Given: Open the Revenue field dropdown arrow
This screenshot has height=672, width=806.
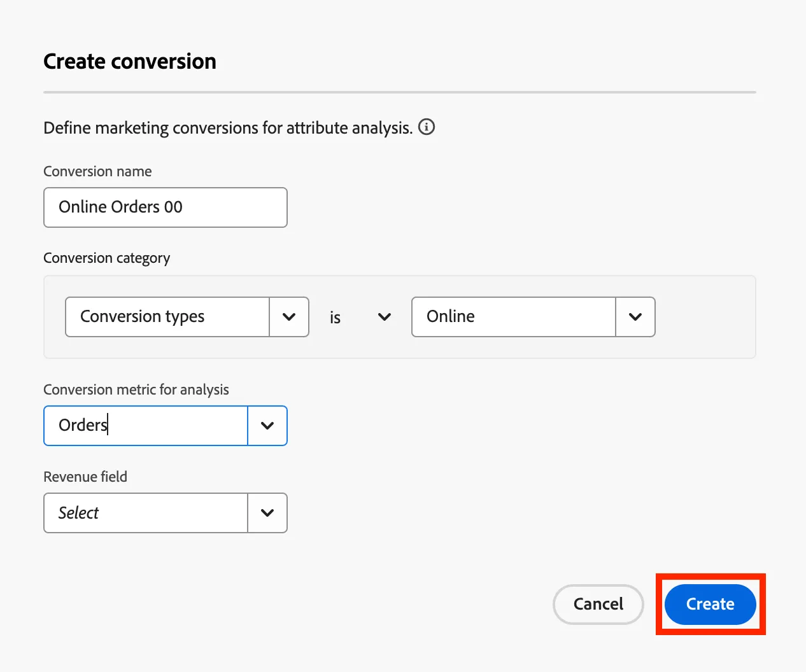Looking at the screenshot, I should (267, 513).
